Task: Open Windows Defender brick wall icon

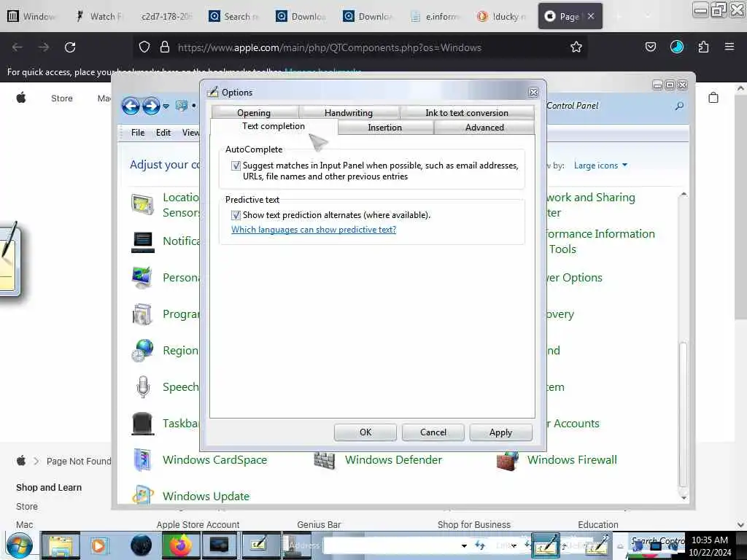Action: 325,459
